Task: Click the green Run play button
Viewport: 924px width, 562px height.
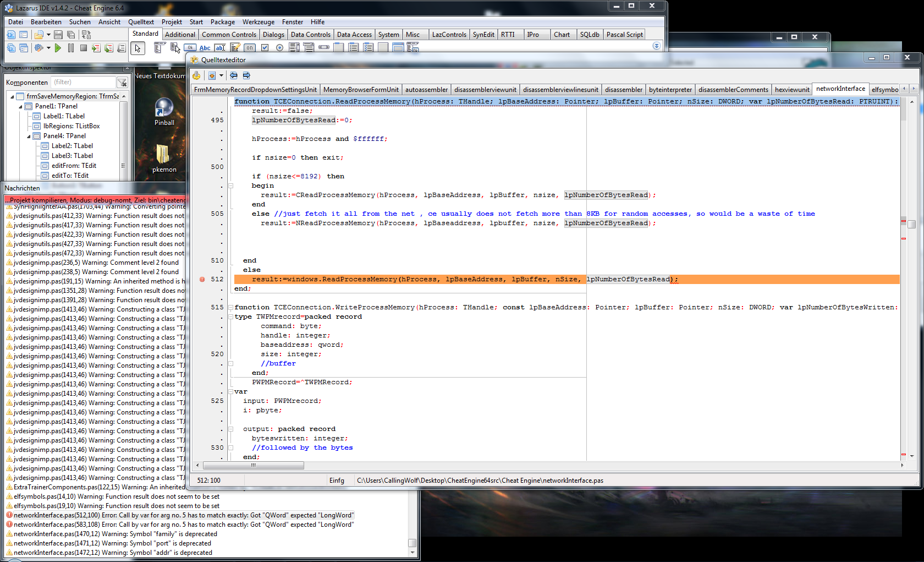Action: pyautogui.click(x=58, y=48)
